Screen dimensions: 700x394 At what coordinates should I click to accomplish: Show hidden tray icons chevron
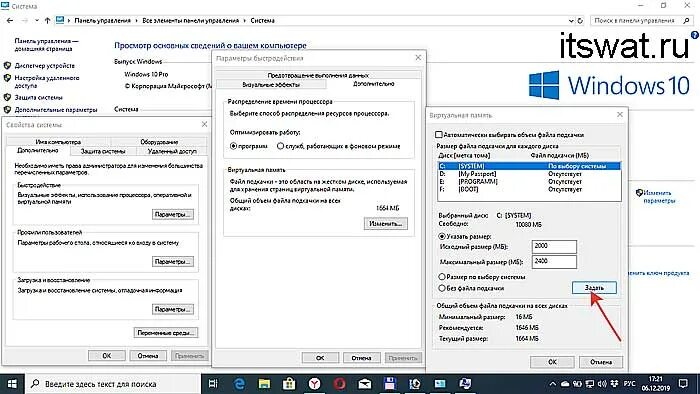pos(553,384)
